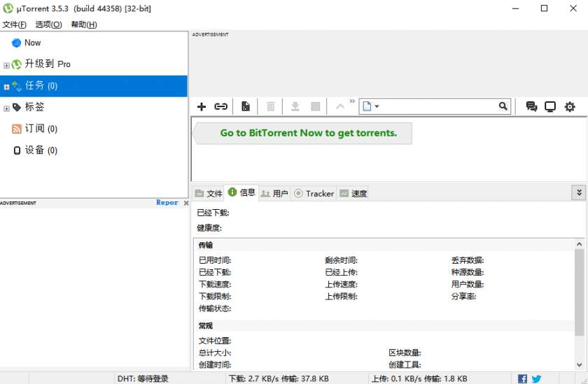Close the sidebar advertisement with X
The height and width of the screenshot is (384, 588).
pyautogui.click(x=186, y=203)
